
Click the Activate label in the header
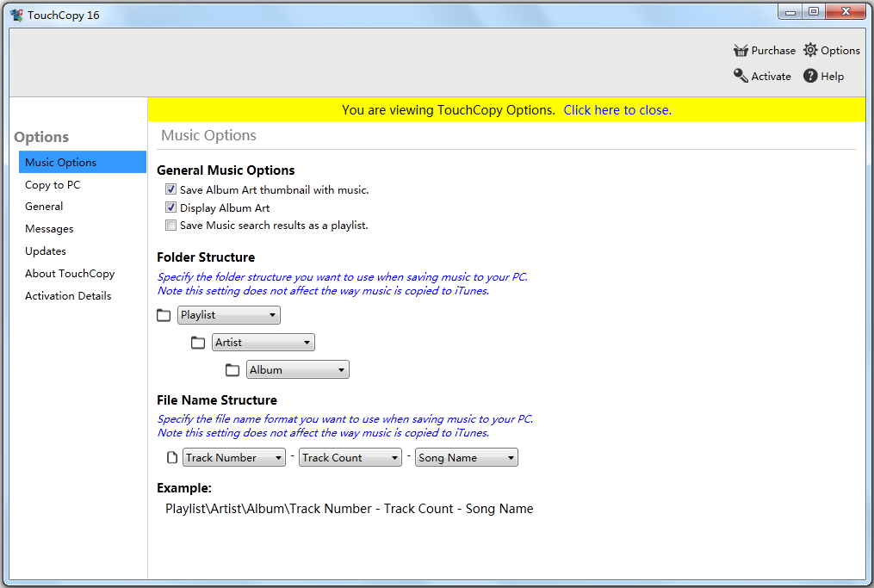point(771,77)
